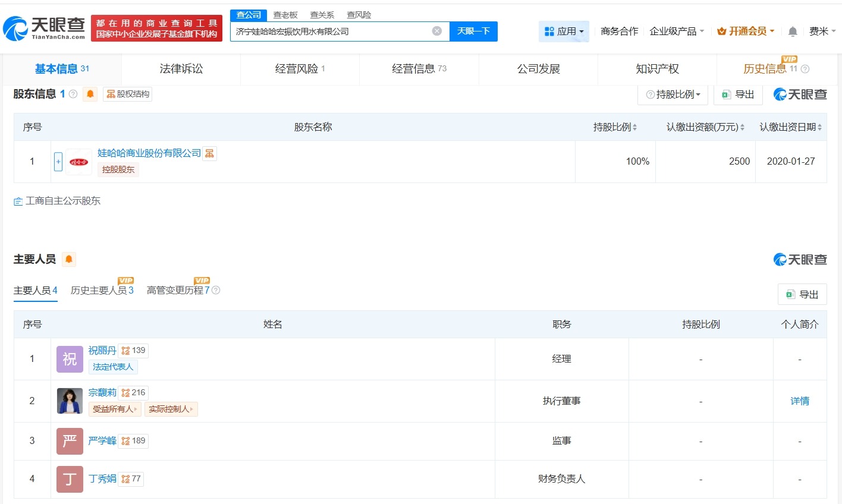Clear the search box with the X icon

coord(436,31)
